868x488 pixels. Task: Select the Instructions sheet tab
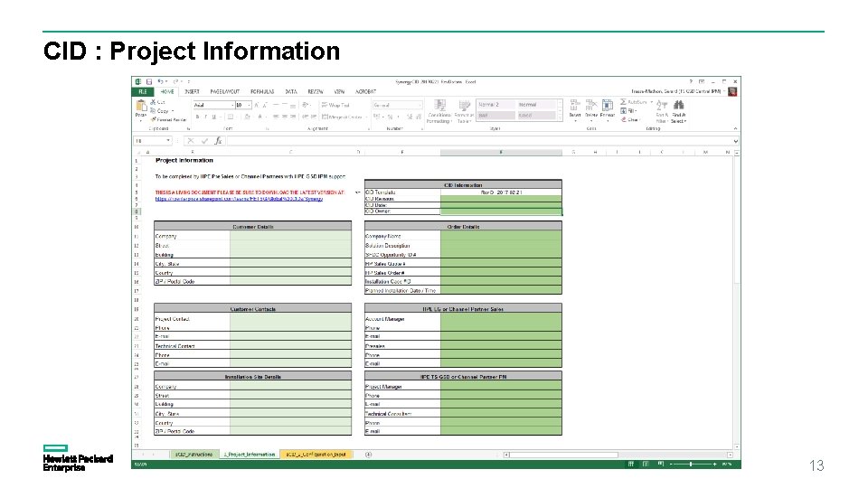[x=193, y=455]
